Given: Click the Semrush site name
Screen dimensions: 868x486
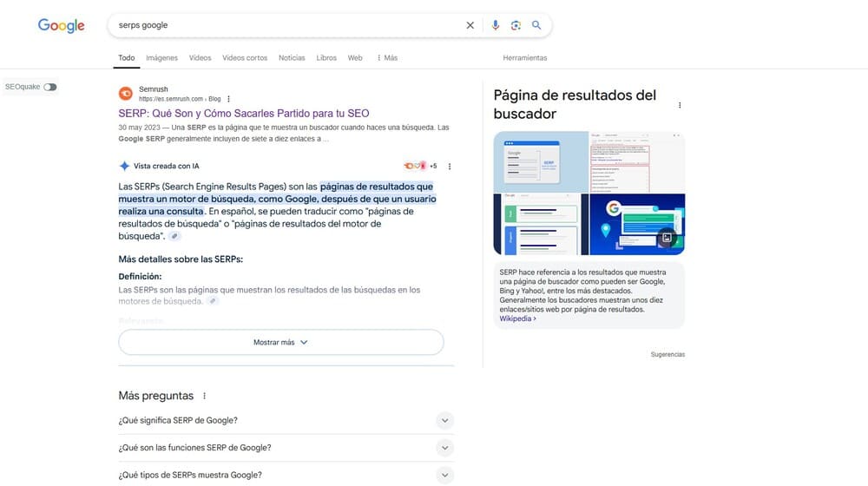Looking at the screenshot, I should tap(154, 89).
